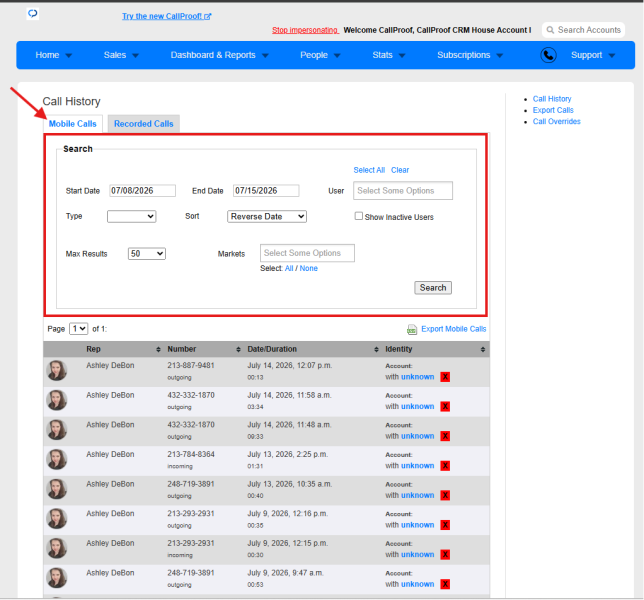644x600 pixels.
Task: Click the CallProof logo icon
Action: (32, 14)
